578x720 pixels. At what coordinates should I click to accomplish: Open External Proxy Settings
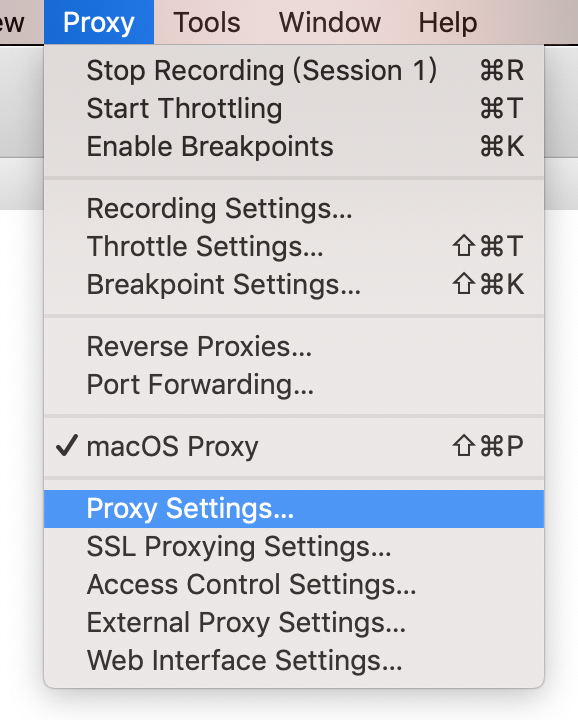294,623
